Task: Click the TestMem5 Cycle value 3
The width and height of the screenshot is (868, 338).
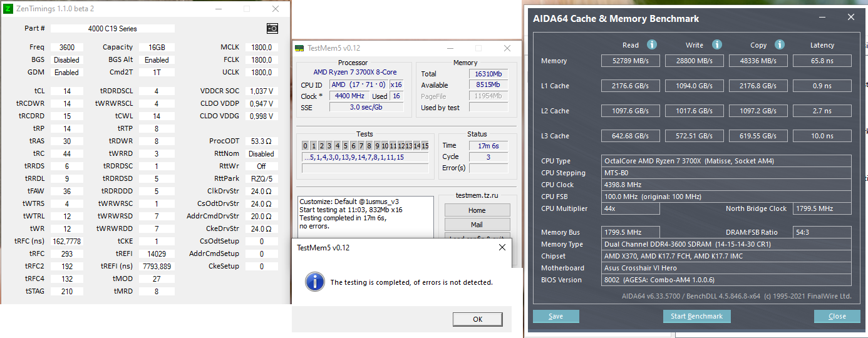Action: point(488,156)
